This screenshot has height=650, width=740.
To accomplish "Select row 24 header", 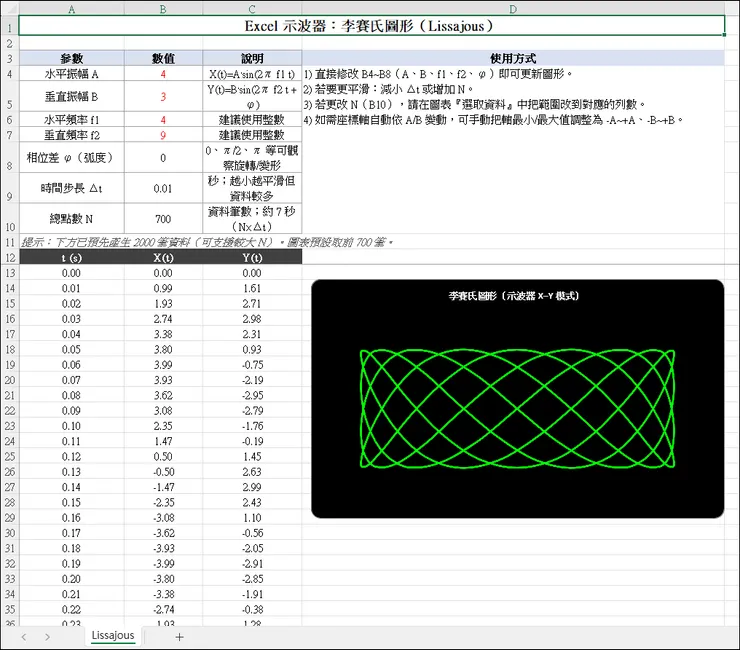I will point(10,441).
